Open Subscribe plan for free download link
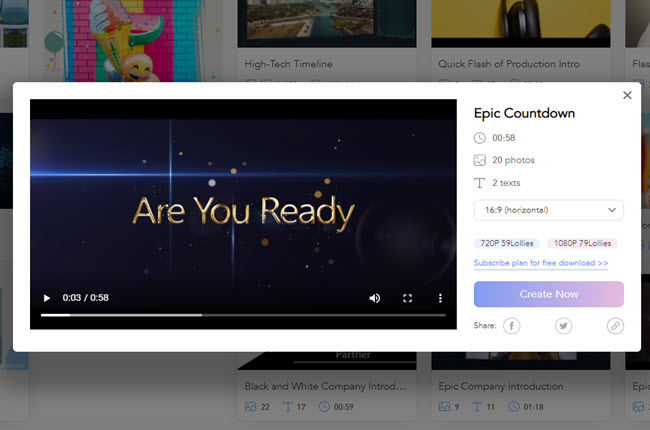Screen dimensions: 650x430 [541, 263]
